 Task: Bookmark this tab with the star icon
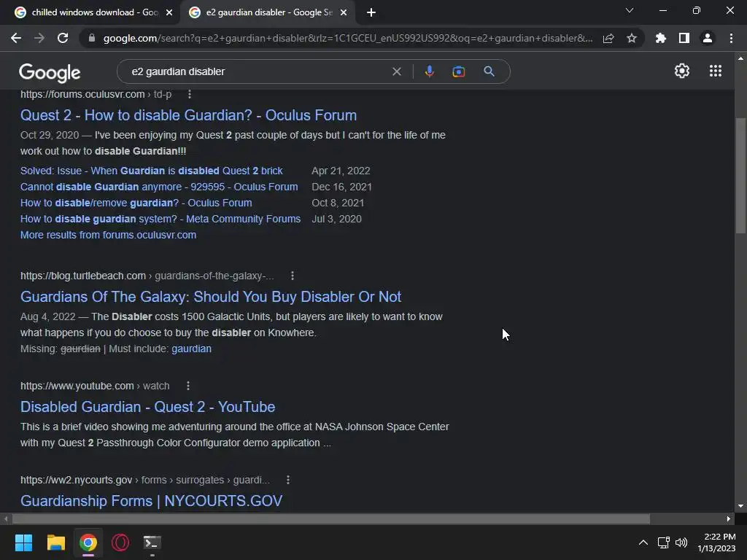click(632, 38)
